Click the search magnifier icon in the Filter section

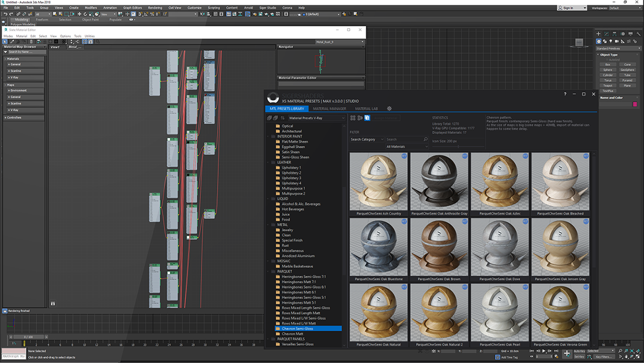426,139
